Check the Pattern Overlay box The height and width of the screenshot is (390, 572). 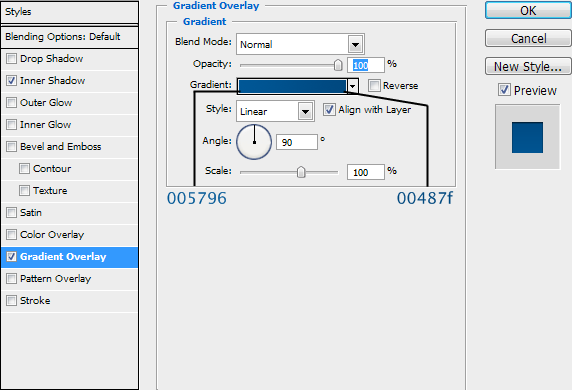pyautogui.click(x=12, y=278)
